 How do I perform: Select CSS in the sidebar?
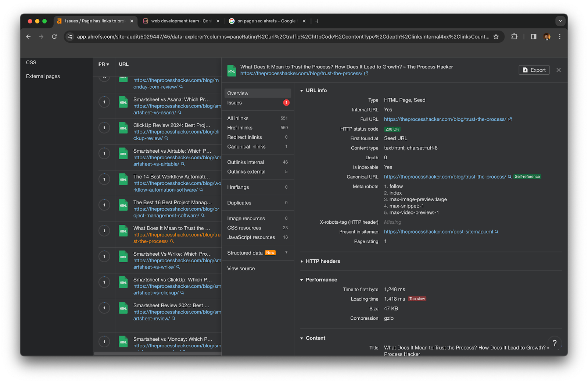(31, 63)
